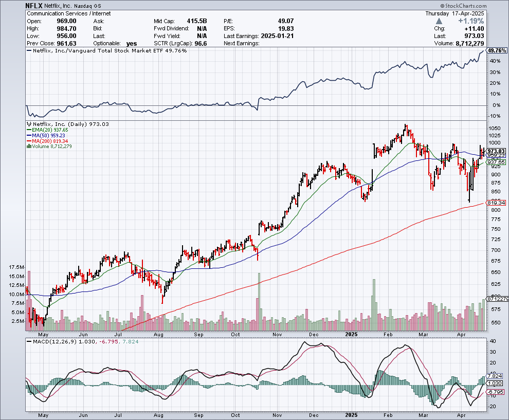509x420 pixels.
Task: Click the 'Communication Services / Internet' sector text
Action: coord(69,14)
